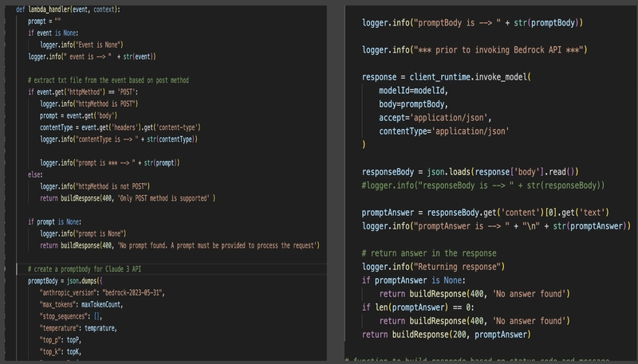Viewport: 638px width, 364px height.
Task: Click the modelId=modelId argument
Action: [413, 91]
